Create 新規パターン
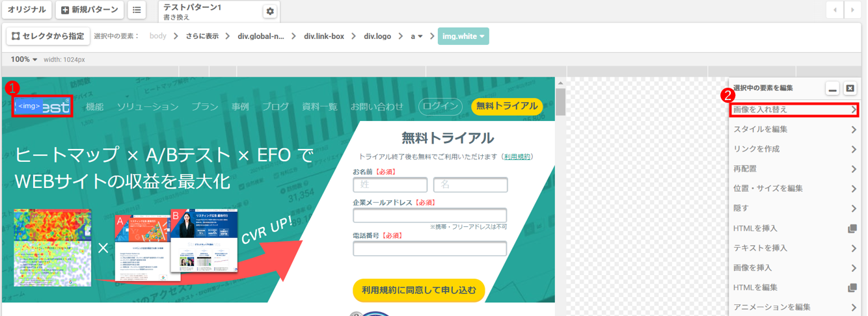868x316 pixels. pos(90,10)
